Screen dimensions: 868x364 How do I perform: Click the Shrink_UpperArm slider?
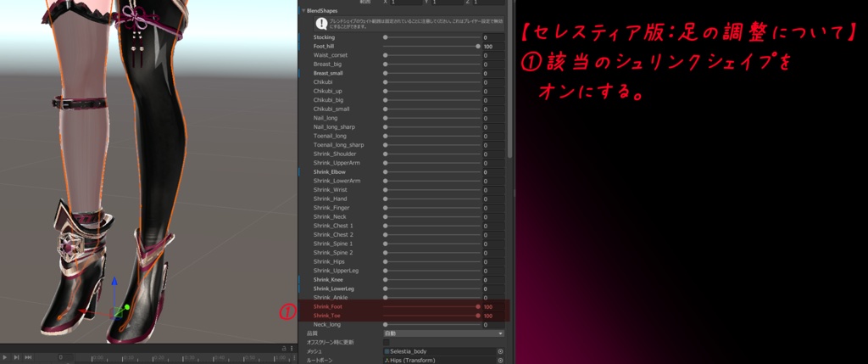pos(431,163)
